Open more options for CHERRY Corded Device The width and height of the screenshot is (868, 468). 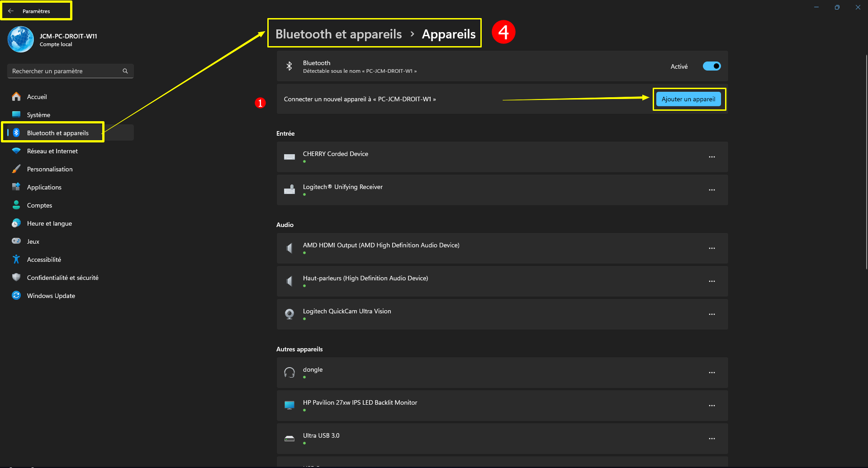point(712,157)
